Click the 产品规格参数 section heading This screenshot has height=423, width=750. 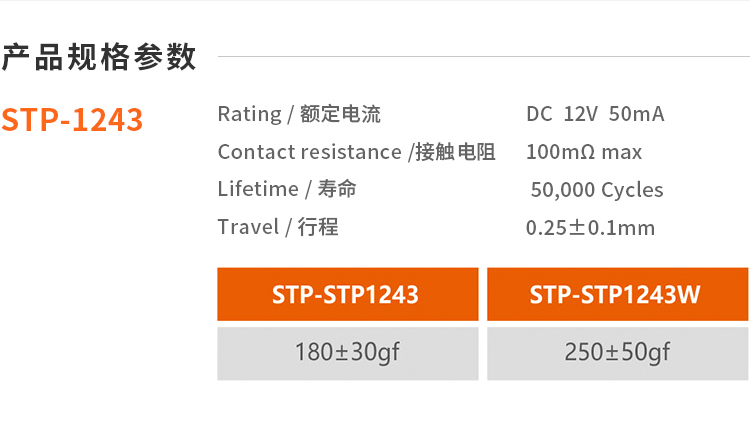[x=98, y=57]
